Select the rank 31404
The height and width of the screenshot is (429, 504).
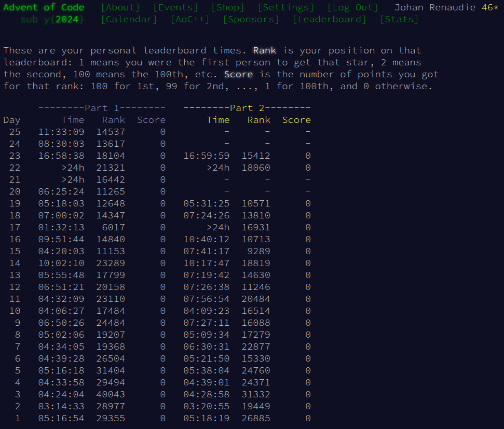coord(111,370)
